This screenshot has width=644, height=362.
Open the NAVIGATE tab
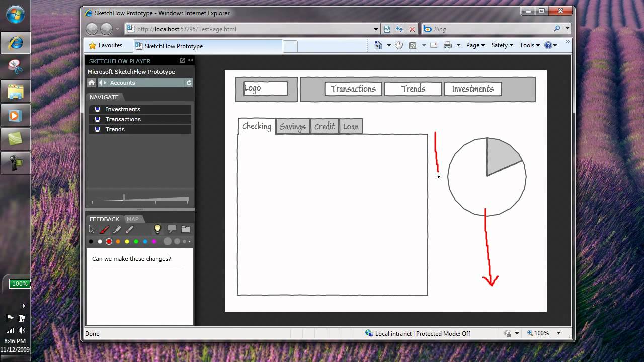pos(104,97)
